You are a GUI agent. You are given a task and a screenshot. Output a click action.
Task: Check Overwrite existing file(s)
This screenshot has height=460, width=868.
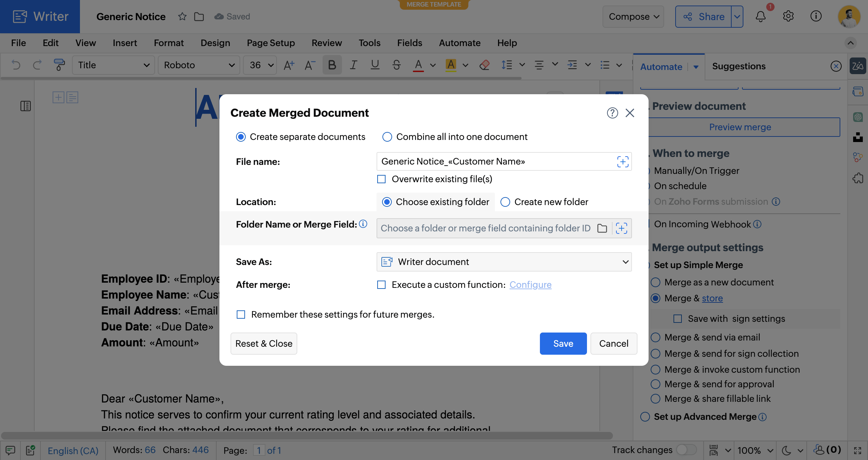[x=381, y=179]
